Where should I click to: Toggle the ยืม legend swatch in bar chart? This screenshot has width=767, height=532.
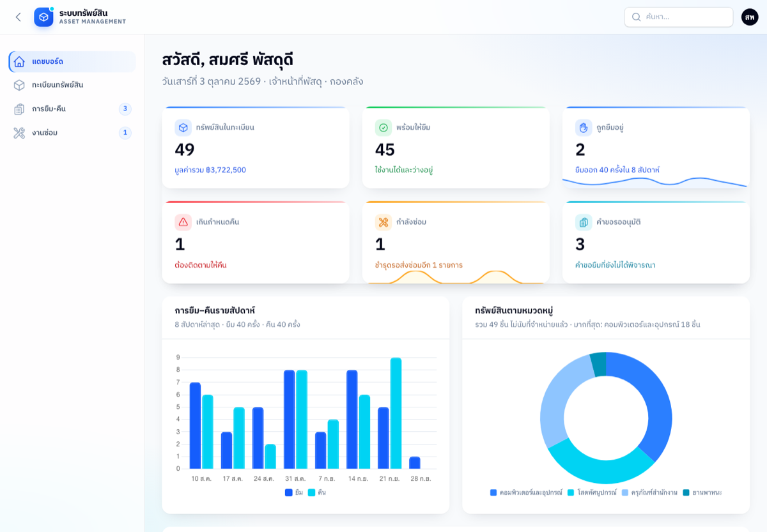[289, 492]
